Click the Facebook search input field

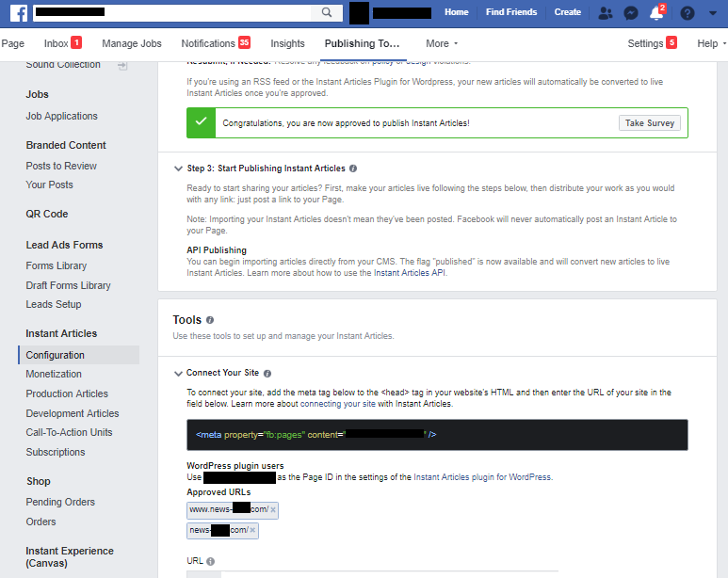pos(171,12)
